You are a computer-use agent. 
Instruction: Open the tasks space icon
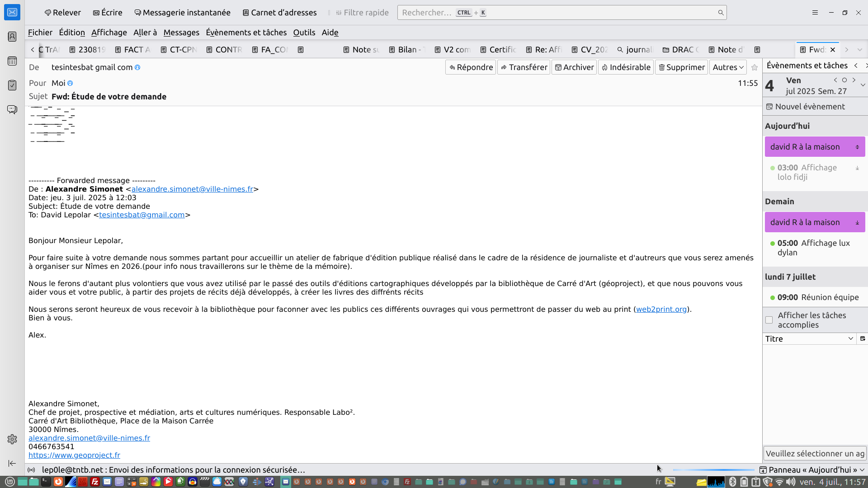pos(12,85)
